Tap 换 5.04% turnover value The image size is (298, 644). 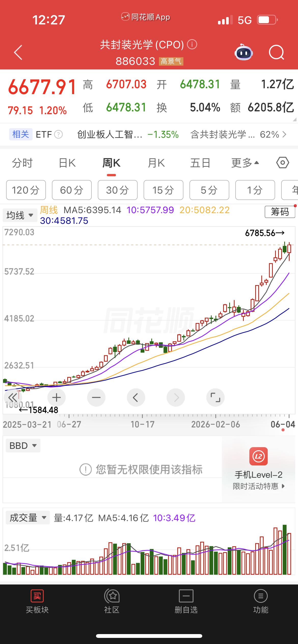(188, 108)
